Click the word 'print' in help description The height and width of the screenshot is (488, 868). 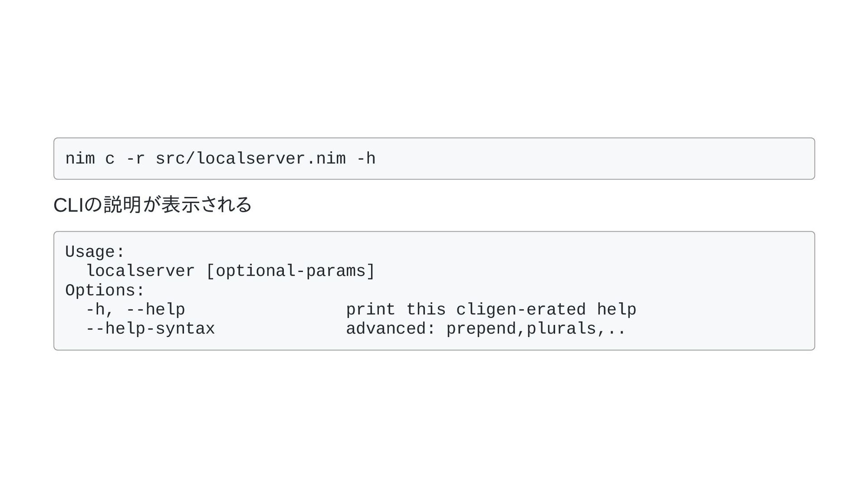(x=371, y=310)
